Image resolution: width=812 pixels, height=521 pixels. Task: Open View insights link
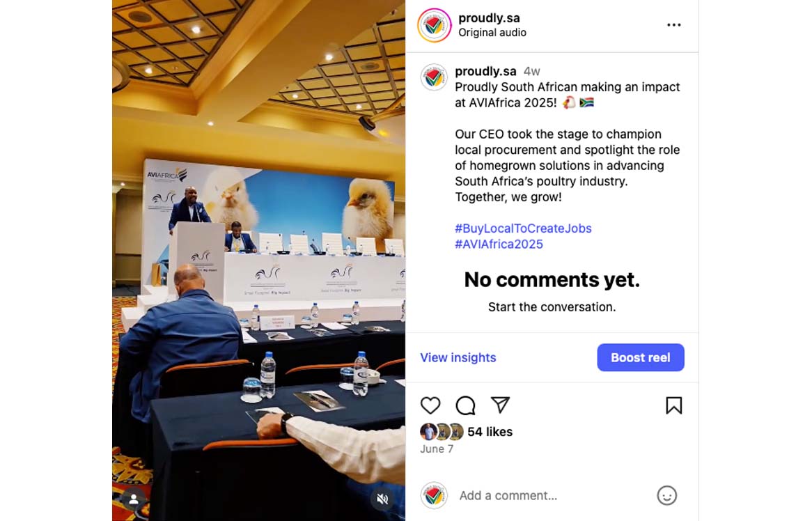(x=458, y=357)
